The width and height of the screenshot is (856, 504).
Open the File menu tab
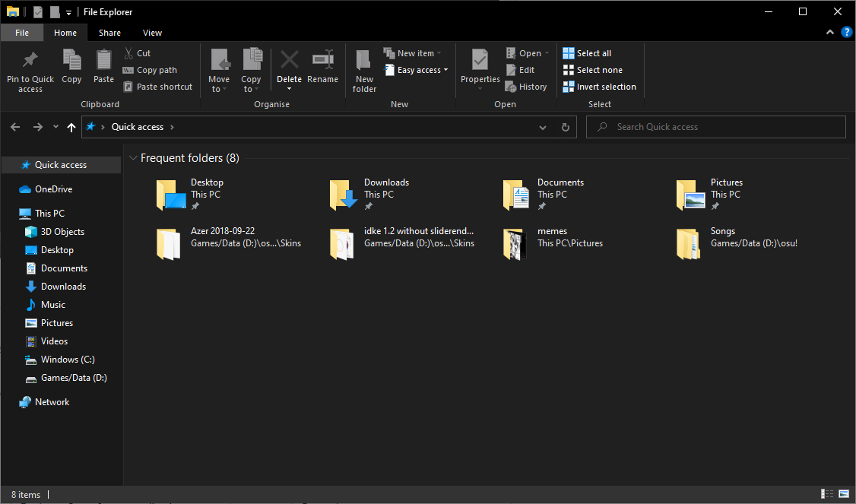coord(22,33)
